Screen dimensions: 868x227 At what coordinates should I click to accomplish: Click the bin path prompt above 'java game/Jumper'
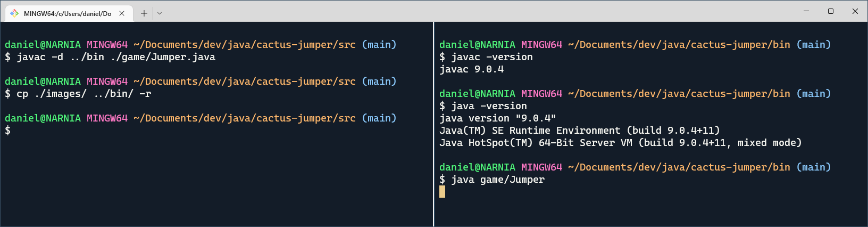click(x=679, y=167)
